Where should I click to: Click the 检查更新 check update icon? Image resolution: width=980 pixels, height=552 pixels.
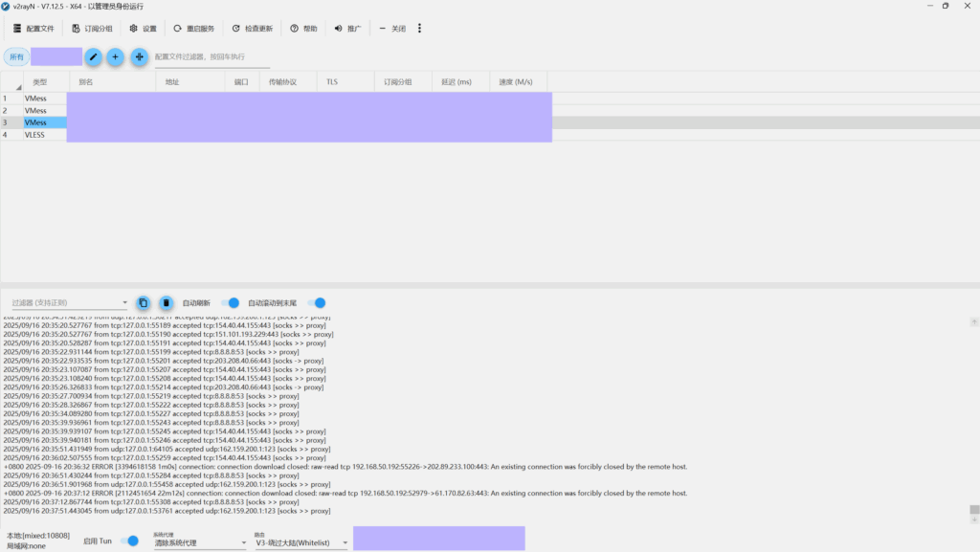click(236, 29)
